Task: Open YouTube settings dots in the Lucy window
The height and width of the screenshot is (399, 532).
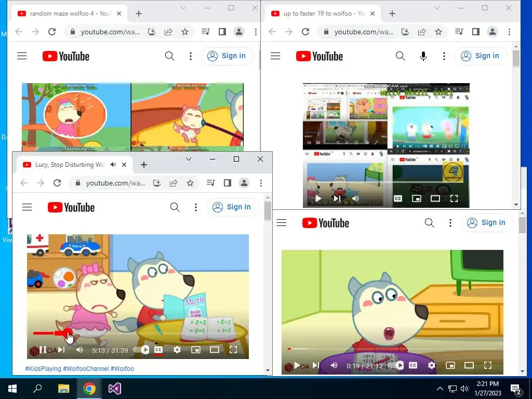Action: 196,207
